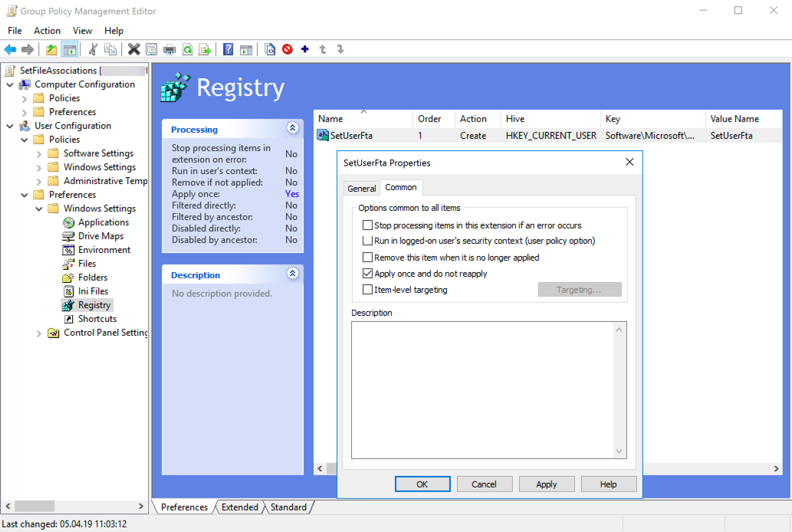Select Environment in the tree
The height and width of the screenshot is (532, 792).
click(x=104, y=250)
